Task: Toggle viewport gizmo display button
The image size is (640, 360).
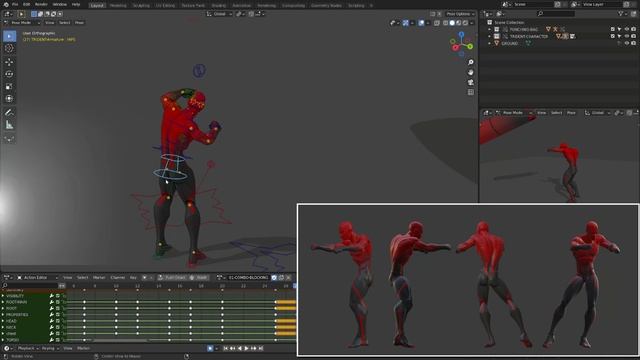Action: click(405, 23)
